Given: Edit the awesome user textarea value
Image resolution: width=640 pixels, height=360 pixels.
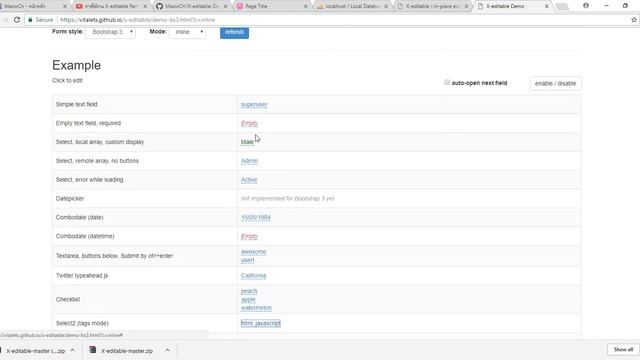Looking at the screenshot, I should (253, 256).
